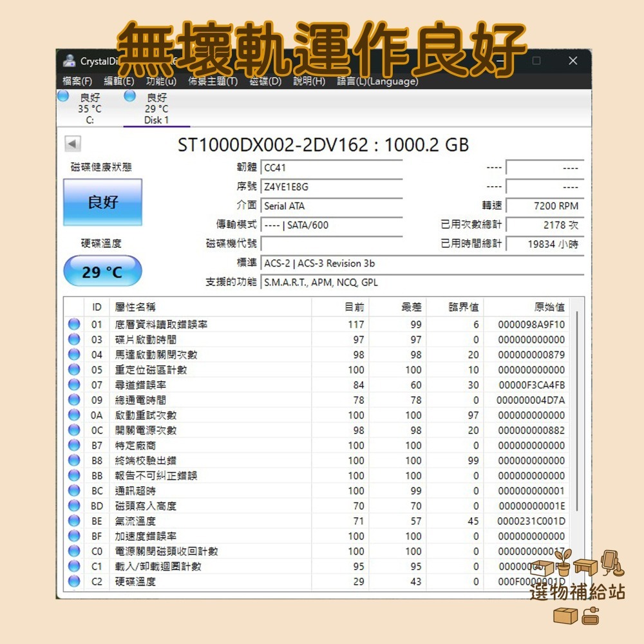
Task: Click the status icon of row 07
Action: point(74,385)
